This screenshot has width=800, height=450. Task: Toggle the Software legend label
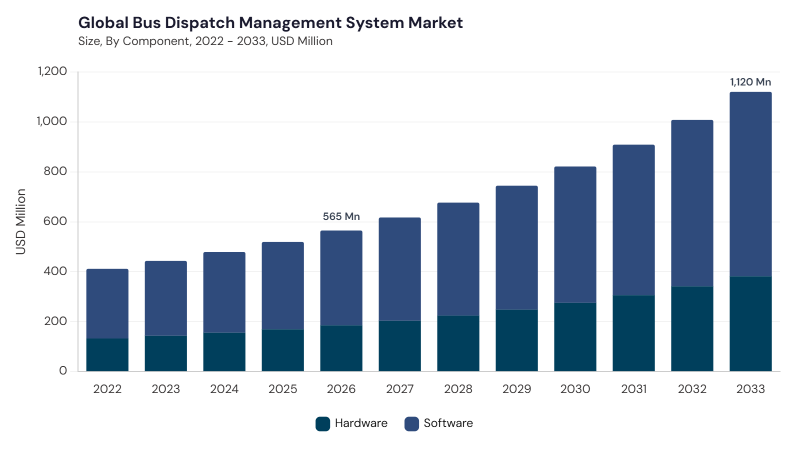click(448, 423)
